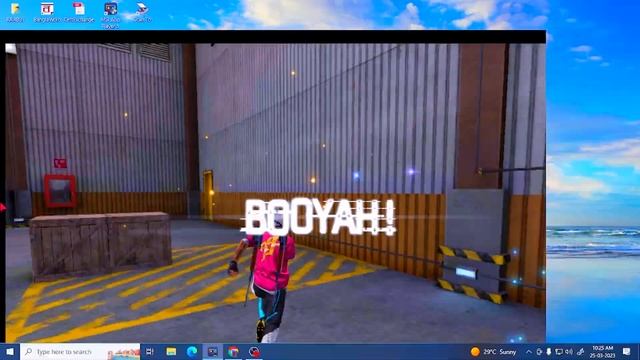The width and height of the screenshot is (640, 360).
Task: Click the red arrow on player edge
Action: pos(3,208)
